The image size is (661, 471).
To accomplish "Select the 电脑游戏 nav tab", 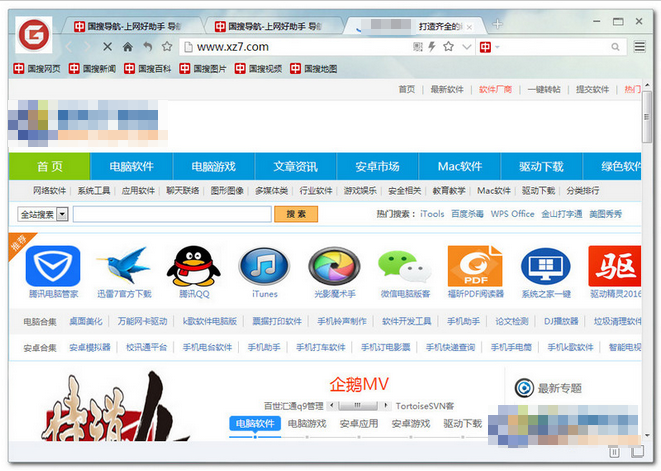I will click(213, 167).
